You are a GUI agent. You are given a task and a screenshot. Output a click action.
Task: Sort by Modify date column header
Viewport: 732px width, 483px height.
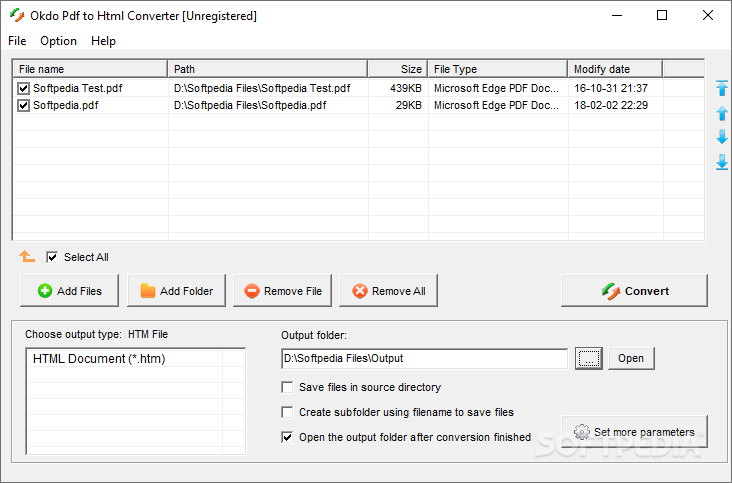click(615, 69)
